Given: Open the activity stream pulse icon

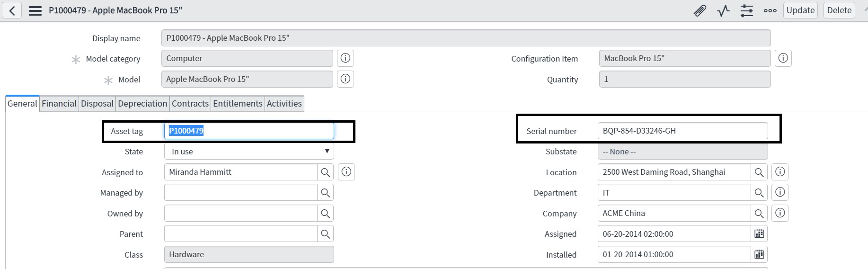Looking at the screenshot, I should click(723, 10).
